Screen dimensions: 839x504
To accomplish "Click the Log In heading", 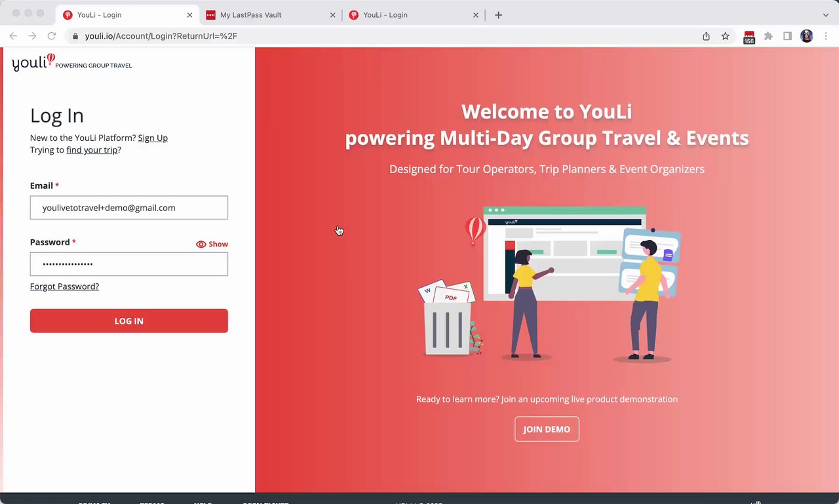I will point(57,115).
